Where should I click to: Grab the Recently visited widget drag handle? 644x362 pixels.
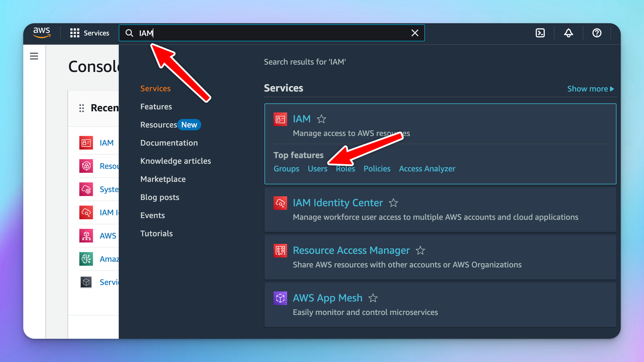[81, 108]
